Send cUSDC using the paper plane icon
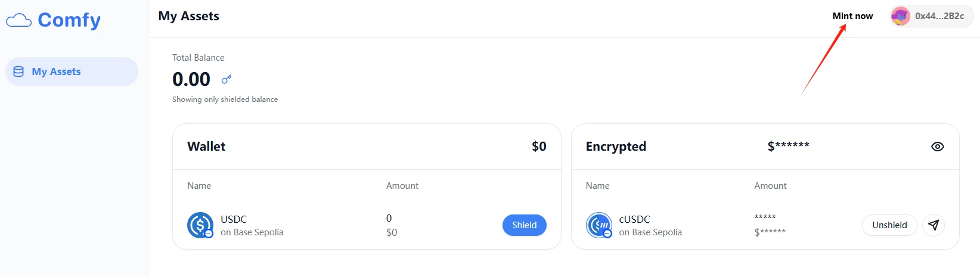The image size is (980, 277). (x=934, y=225)
